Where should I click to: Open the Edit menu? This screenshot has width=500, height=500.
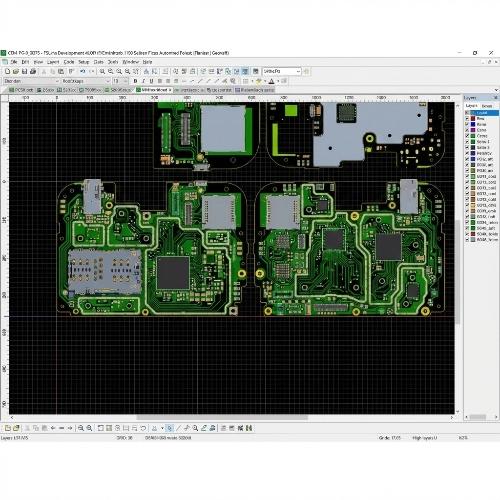[25, 62]
